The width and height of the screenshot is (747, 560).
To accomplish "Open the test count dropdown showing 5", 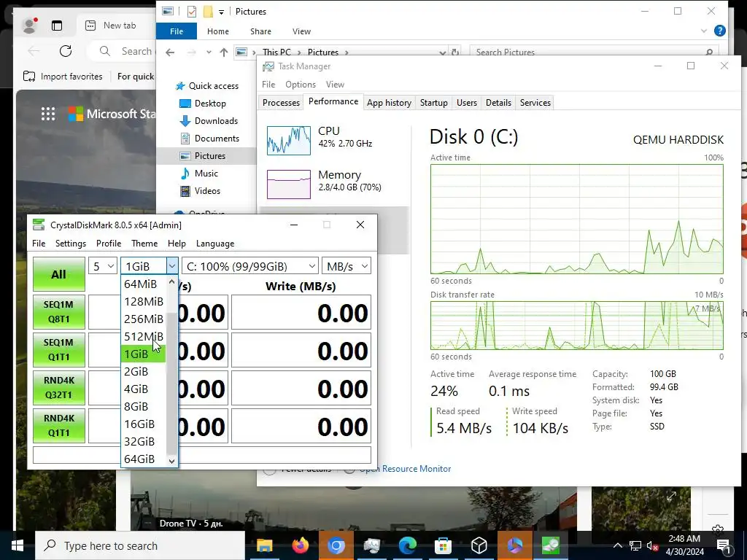I will click(x=102, y=266).
